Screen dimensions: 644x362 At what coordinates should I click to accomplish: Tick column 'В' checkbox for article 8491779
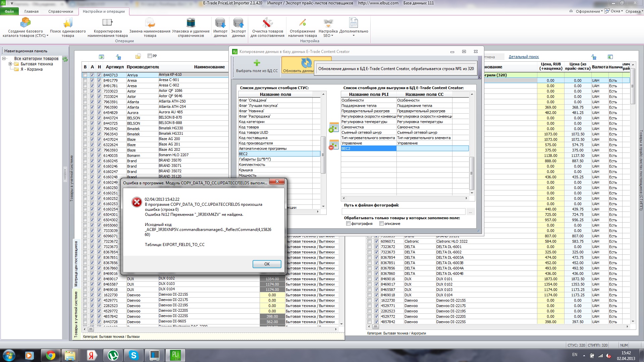tap(85, 80)
